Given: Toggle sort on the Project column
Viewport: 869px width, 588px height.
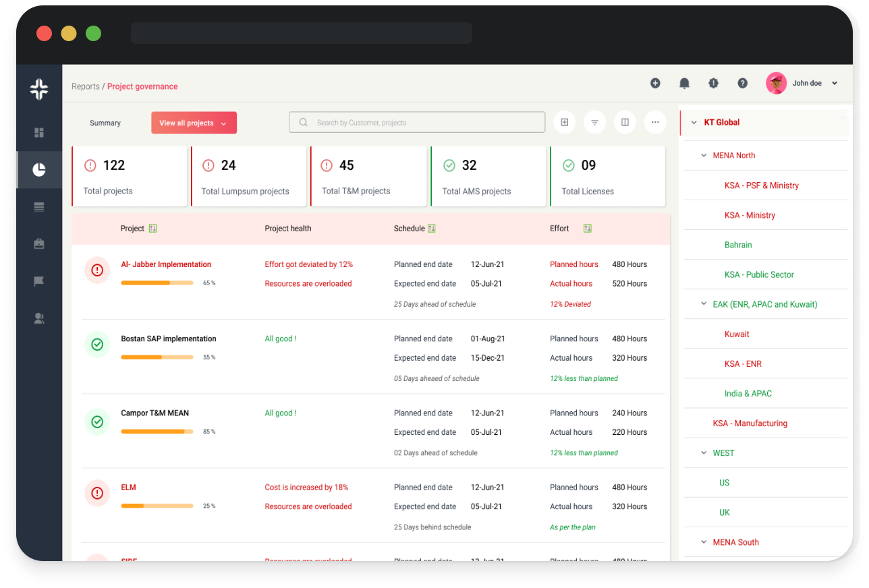Looking at the screenshot, I should pyautogui.click(x=152, y=229).
